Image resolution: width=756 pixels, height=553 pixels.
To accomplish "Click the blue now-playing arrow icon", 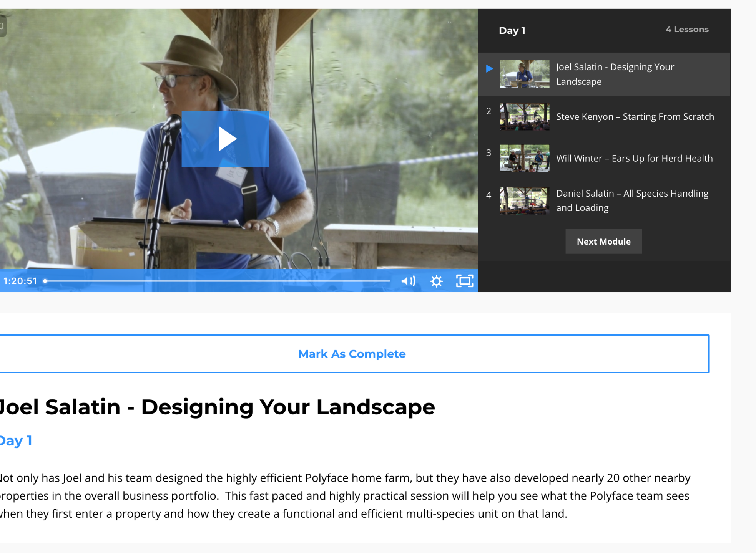I will [489, 69].
